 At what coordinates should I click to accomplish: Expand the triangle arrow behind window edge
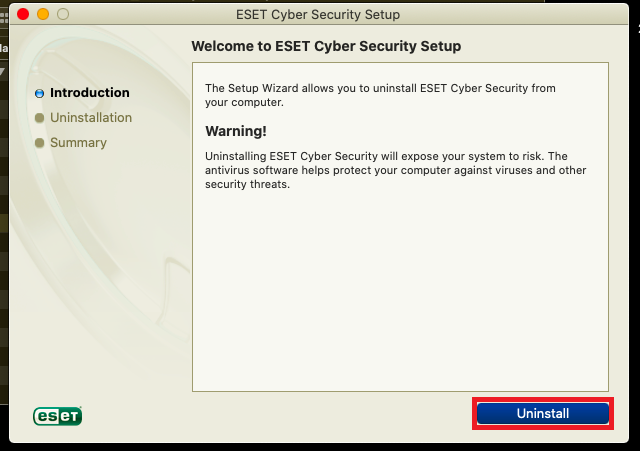pos(2,72)
